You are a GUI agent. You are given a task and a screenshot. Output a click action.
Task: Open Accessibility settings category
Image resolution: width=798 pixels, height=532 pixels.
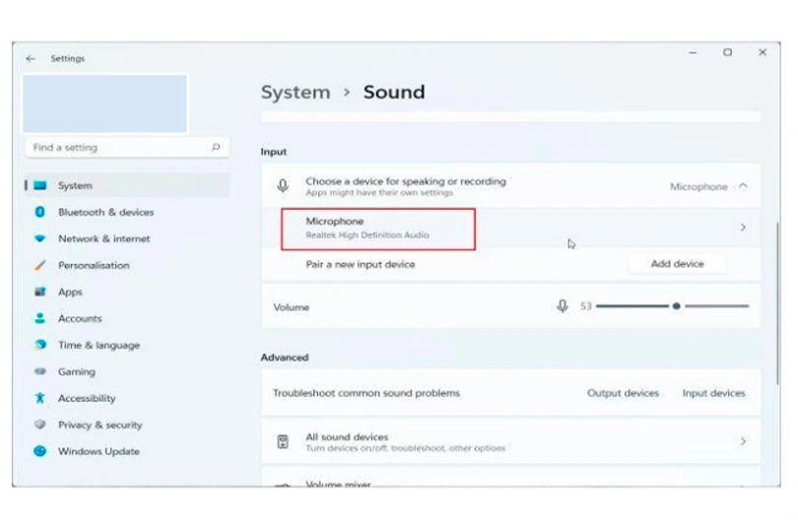click(87, 398)
